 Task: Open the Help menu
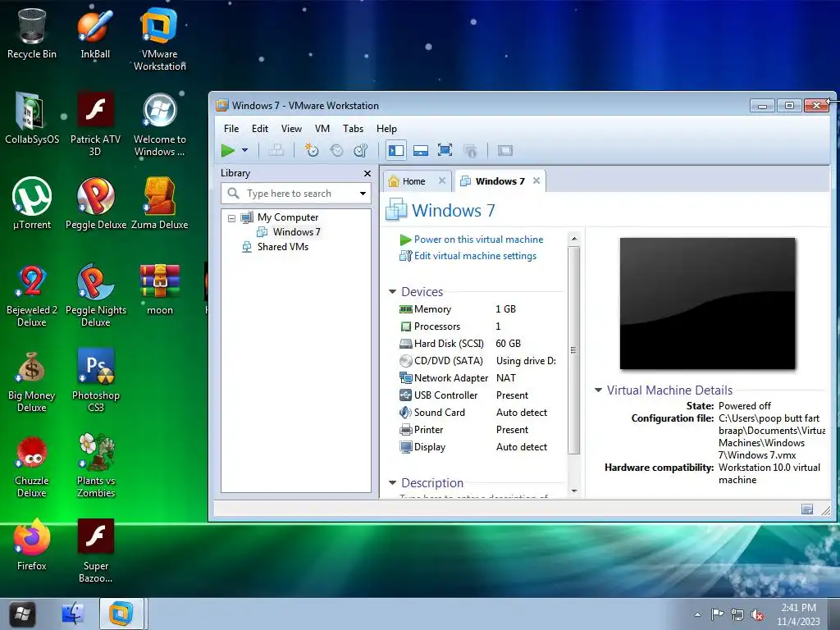coord(386,129)
